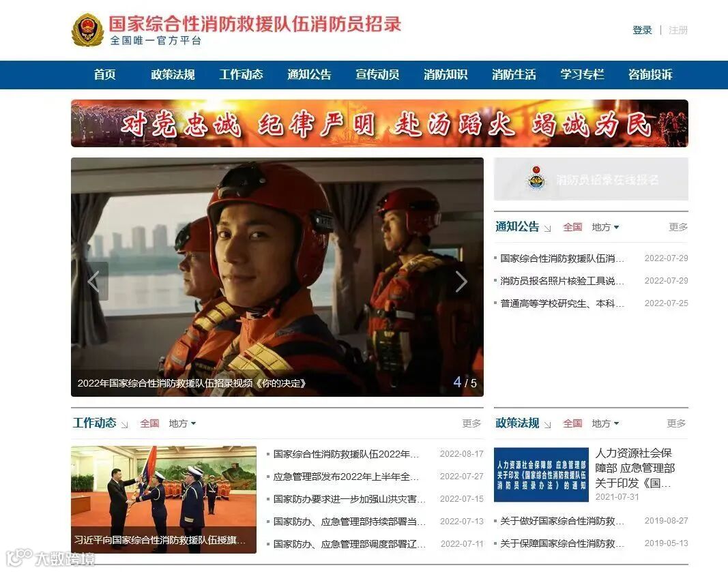Expand 地方 dropdown in 政策法规 section
This screenshot has width=728, height=572.
pos(605,423)
